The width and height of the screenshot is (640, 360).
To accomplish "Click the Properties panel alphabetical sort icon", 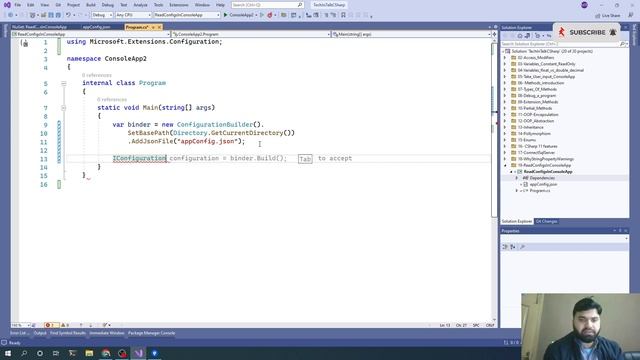I will pyautogui.click(x=513, y=247).
